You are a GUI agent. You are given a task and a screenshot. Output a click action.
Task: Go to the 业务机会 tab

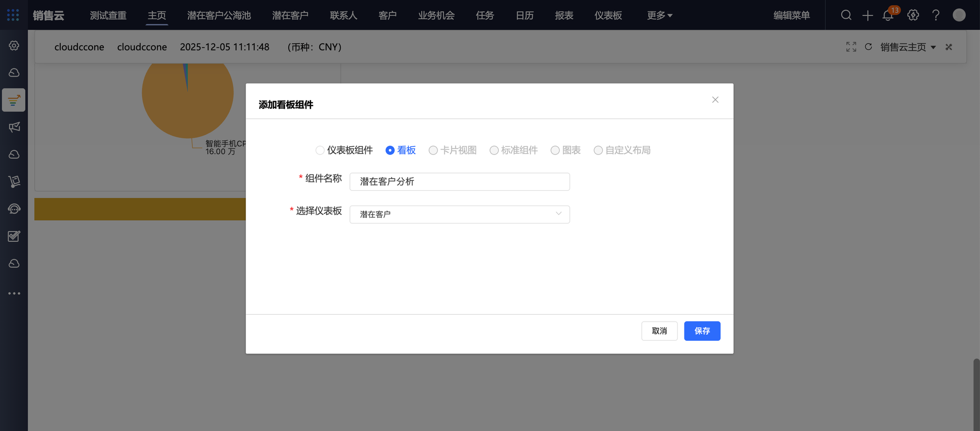tap(436, 15)
